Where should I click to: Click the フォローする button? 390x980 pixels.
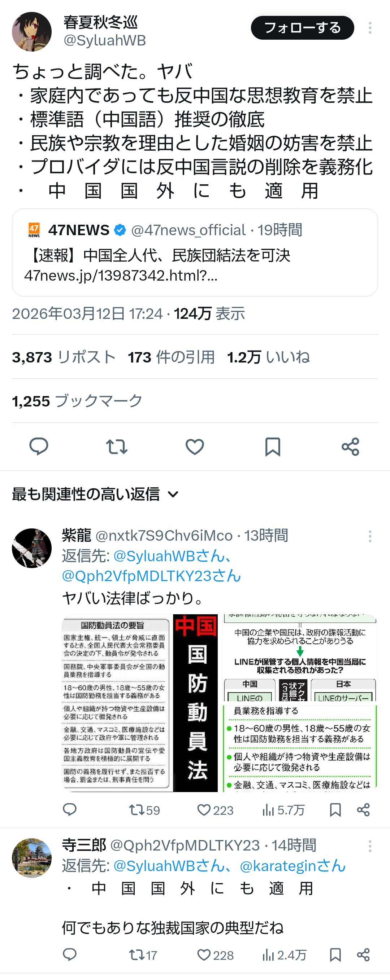[302, 28]
